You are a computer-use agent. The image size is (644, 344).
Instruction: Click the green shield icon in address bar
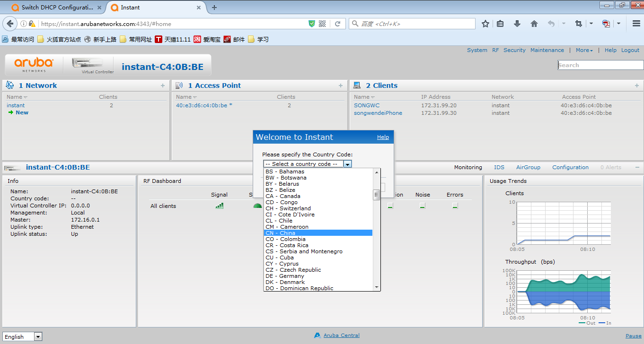(312, 24)
